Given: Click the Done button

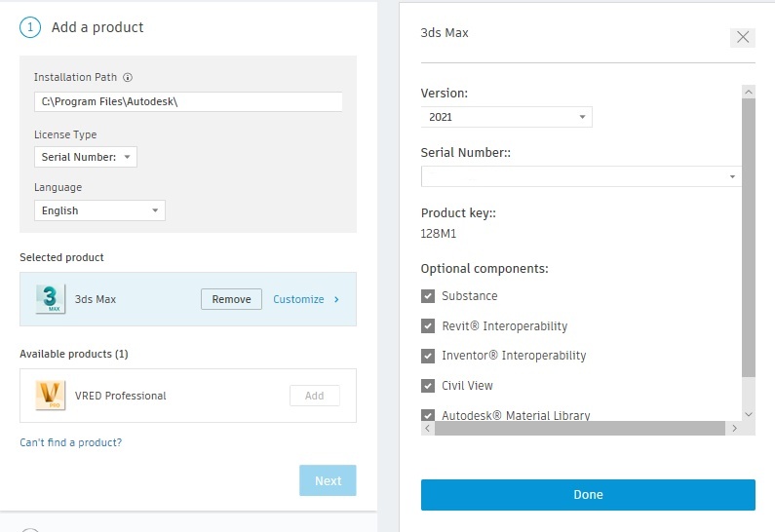Looking at the screenshot, I should [x=588, y=494].
